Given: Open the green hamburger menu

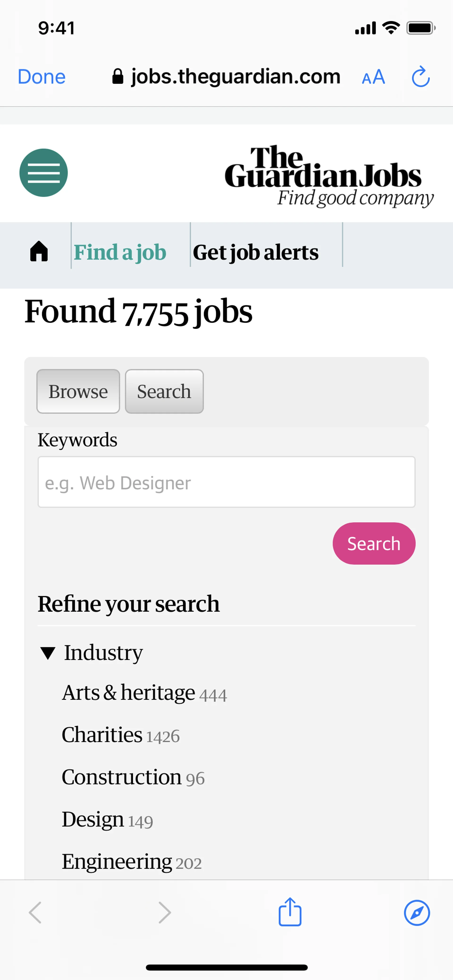Looking at the screenshot, I should pyautogui.click(x=43, y=173).
